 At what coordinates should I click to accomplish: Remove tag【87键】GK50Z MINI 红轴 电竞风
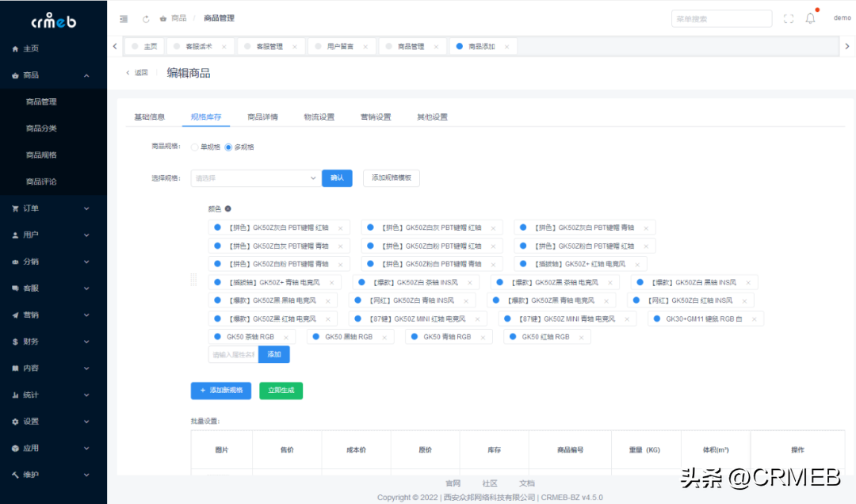(477, 319)
